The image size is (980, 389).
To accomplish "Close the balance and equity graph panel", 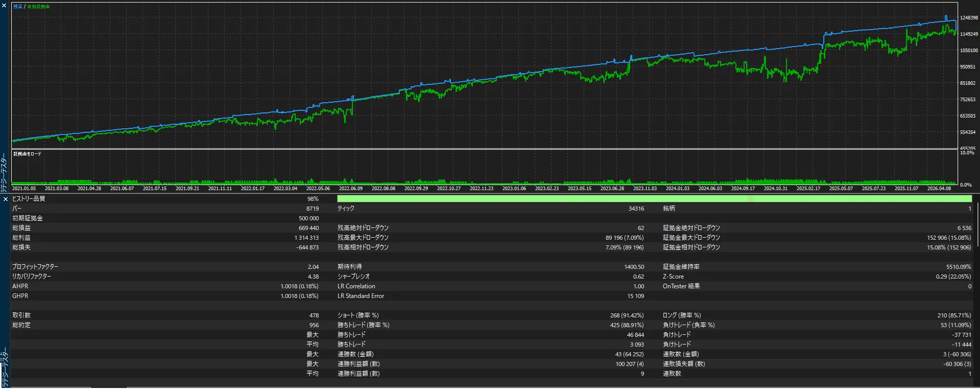I will [4, 5].
